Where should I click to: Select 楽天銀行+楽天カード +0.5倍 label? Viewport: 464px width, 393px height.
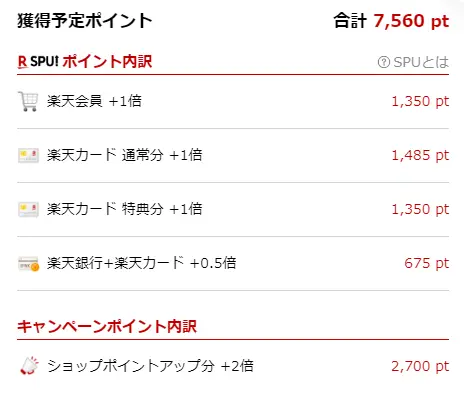click(142, 263)
